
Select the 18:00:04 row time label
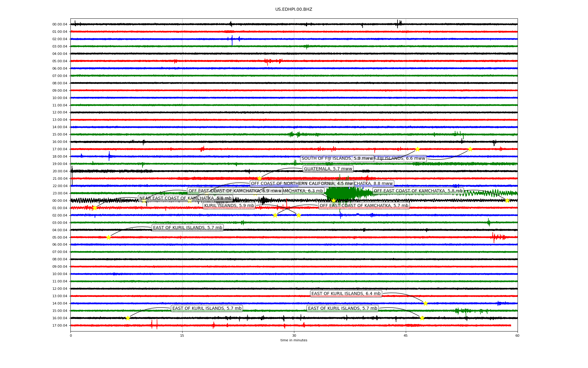(60, 157)
